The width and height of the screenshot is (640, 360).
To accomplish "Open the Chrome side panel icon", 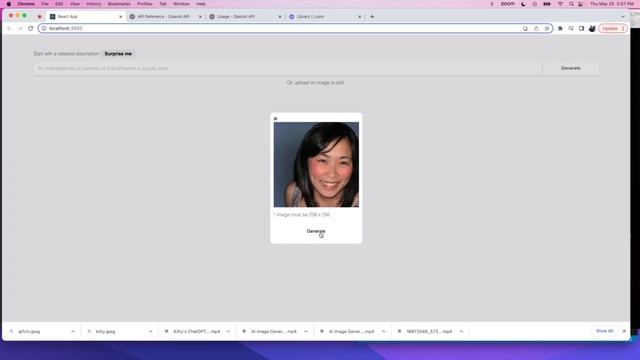I will click(581, 29).
